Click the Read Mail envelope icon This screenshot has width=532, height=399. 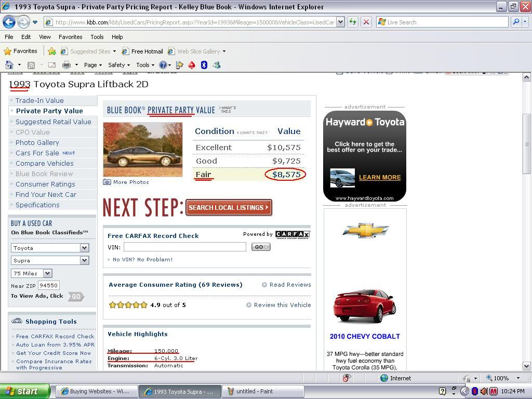tap(52, 65)
